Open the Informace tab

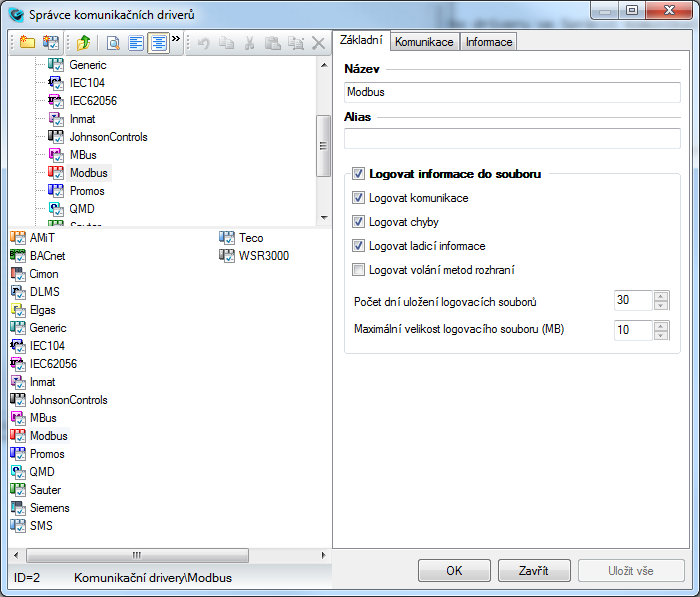489,42
